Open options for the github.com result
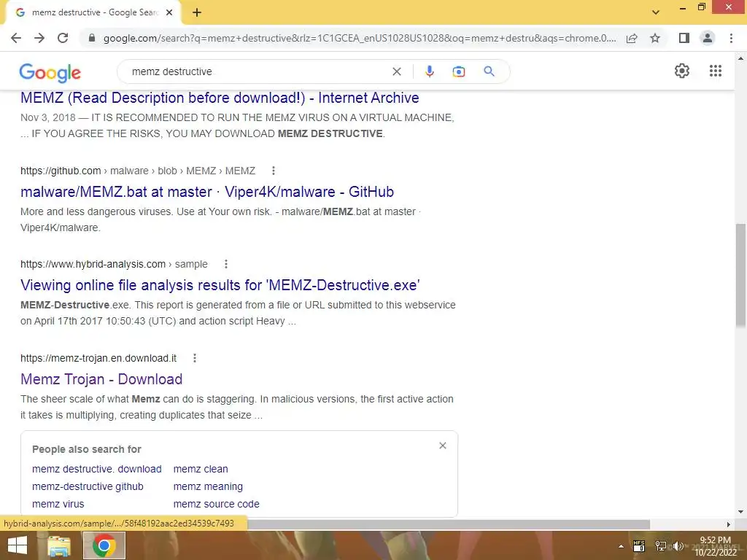Image resolution: width=747 pixels, height=560 pixels. pos(274,171)
